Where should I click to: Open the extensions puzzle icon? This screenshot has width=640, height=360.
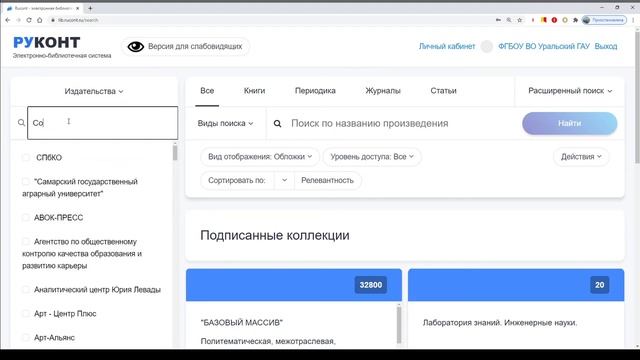click(576, 20)
